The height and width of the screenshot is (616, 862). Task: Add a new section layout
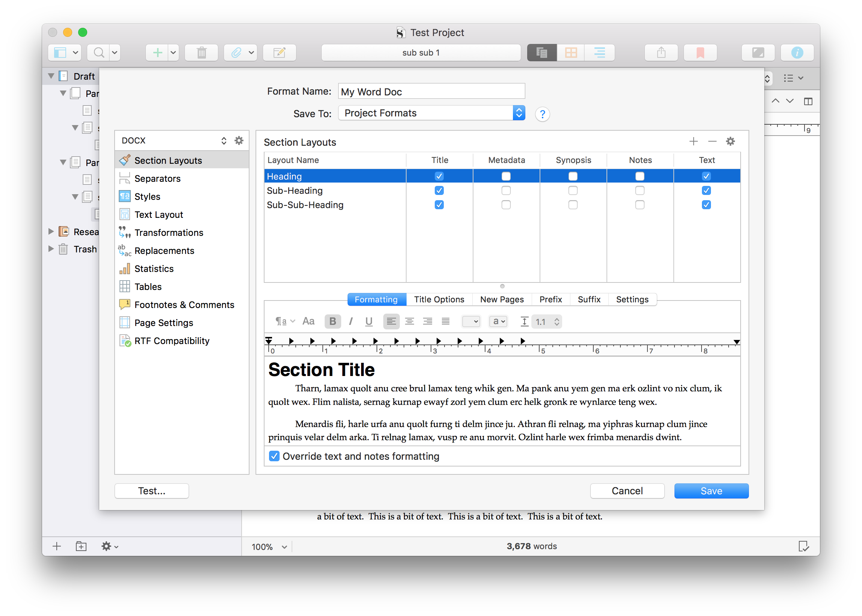click(693, 142)
